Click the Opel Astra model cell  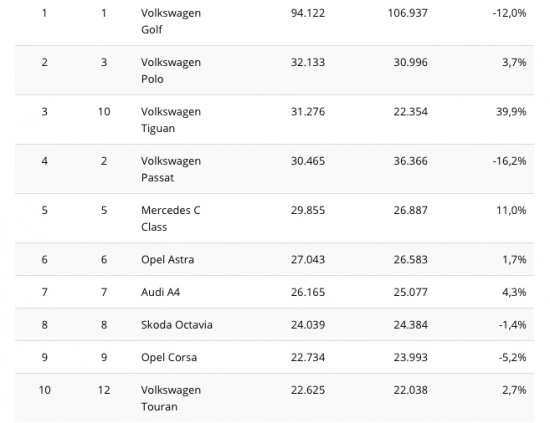(x=168, y=260)
